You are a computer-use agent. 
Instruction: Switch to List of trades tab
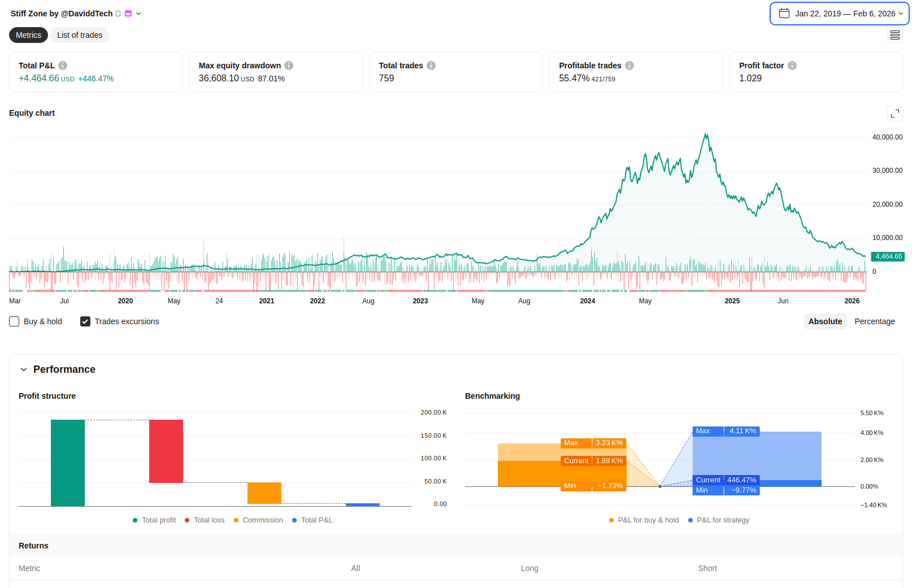[x=80, y=35]
